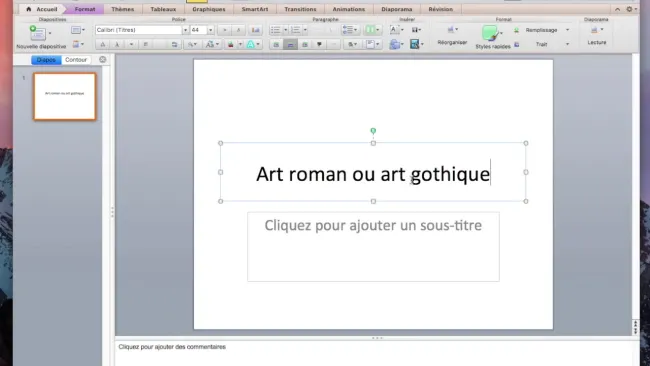
Task: Select the Contour outline view tab
Action: (76, 60)
